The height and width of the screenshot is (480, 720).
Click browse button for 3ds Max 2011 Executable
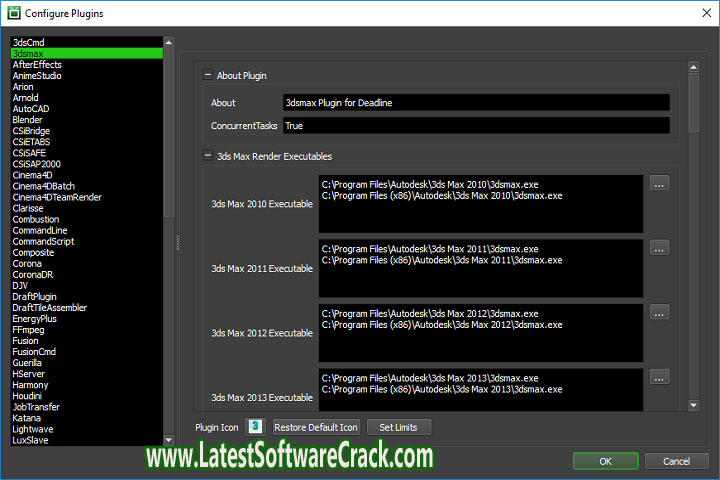click(659, 247)
